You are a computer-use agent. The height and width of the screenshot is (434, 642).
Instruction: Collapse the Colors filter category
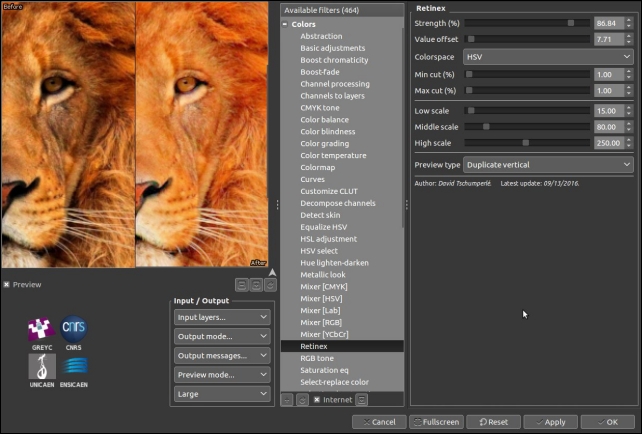tap(285, 24)
